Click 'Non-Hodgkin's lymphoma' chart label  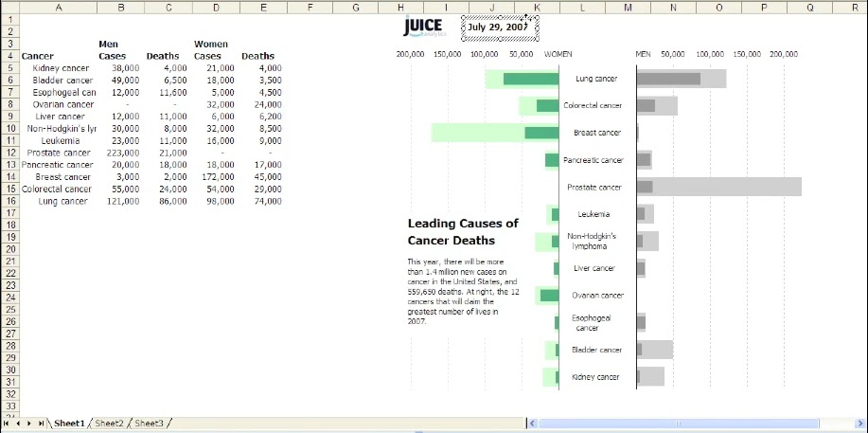[592, 242]
